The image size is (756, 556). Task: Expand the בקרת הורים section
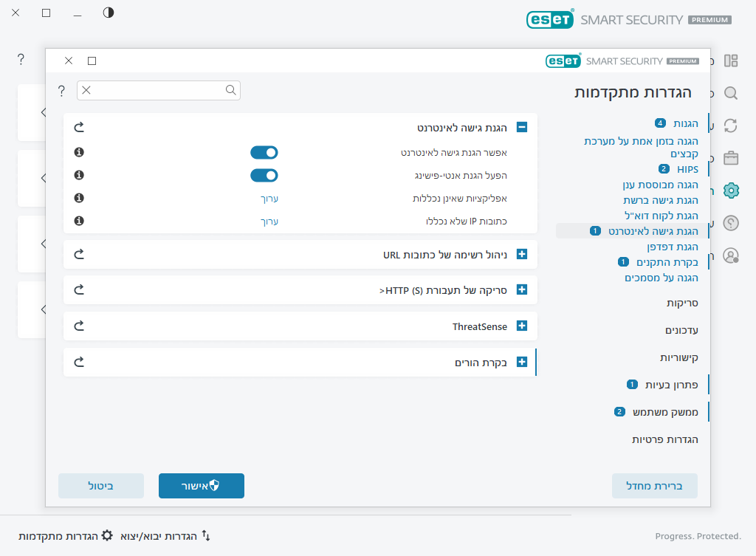click(x=522, y=362)
